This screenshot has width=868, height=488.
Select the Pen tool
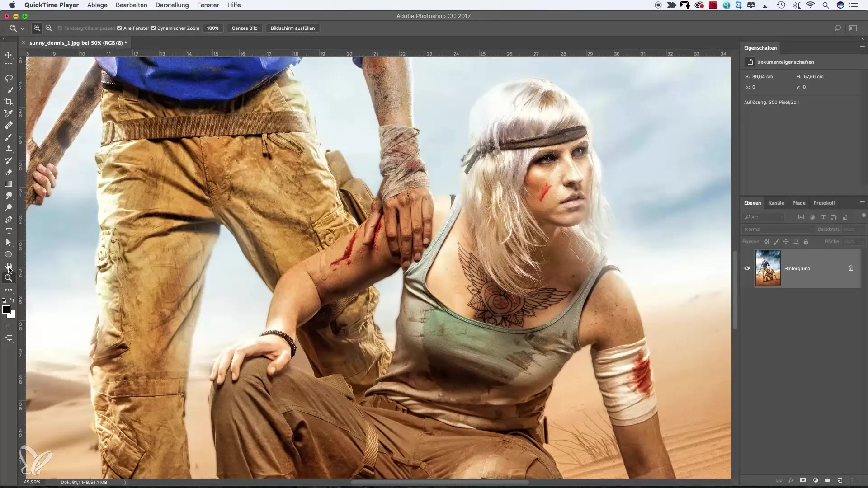click(9, 219)
